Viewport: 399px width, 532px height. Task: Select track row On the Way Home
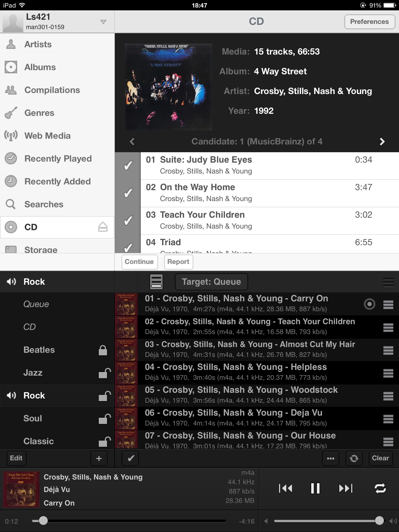270,193
